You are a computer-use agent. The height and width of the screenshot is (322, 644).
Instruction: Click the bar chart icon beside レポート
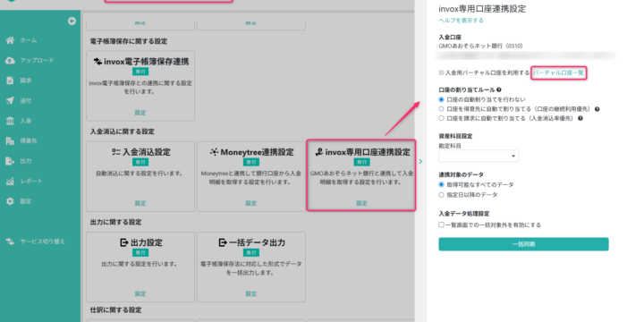pos(10,181)
